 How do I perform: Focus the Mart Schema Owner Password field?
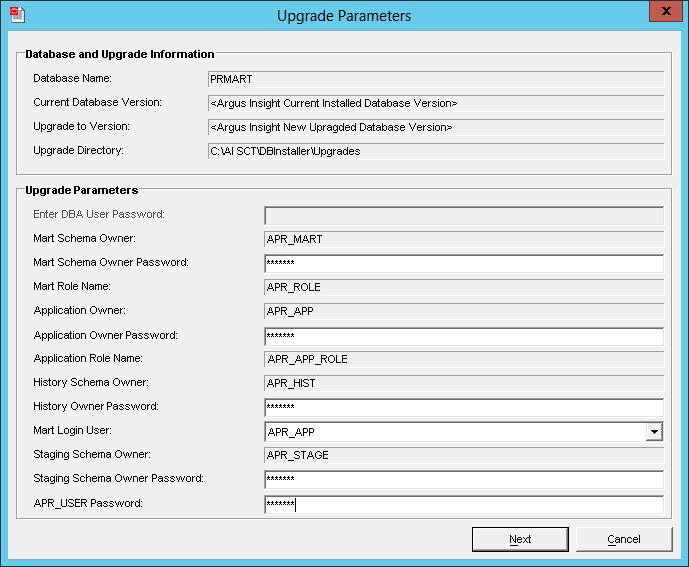pos(464,263)
